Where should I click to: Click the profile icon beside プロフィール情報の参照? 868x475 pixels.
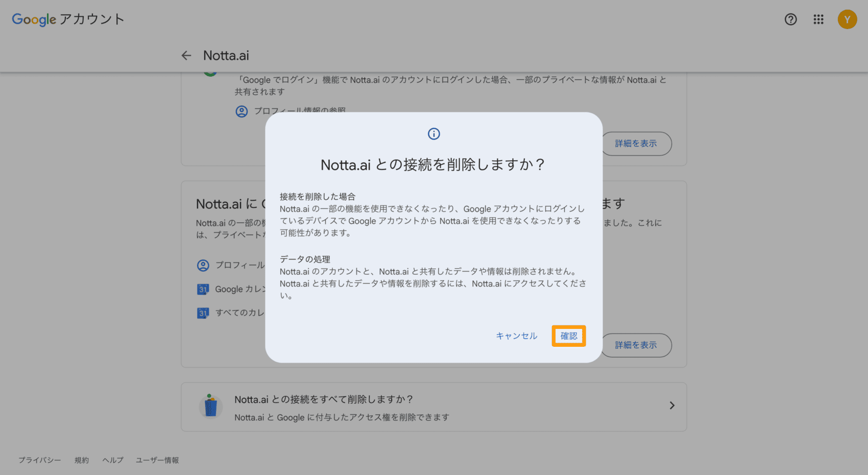point(242,111)
